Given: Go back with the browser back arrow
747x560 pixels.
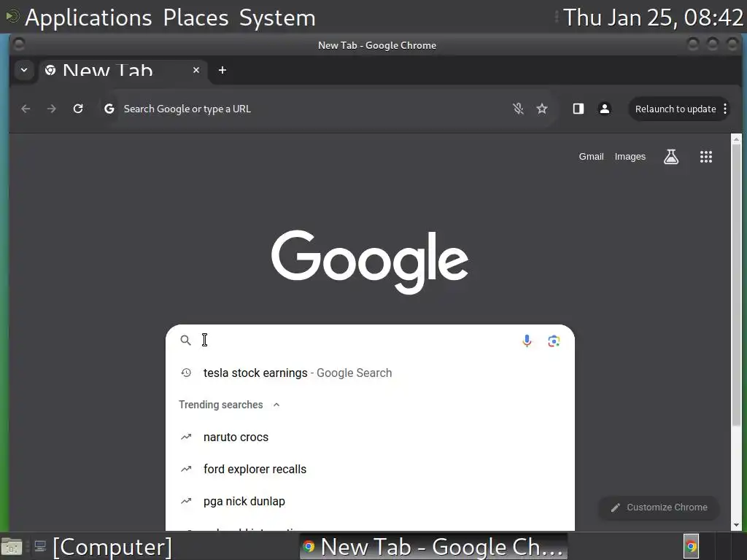Looking at the screenshot, I should point(26,109).
